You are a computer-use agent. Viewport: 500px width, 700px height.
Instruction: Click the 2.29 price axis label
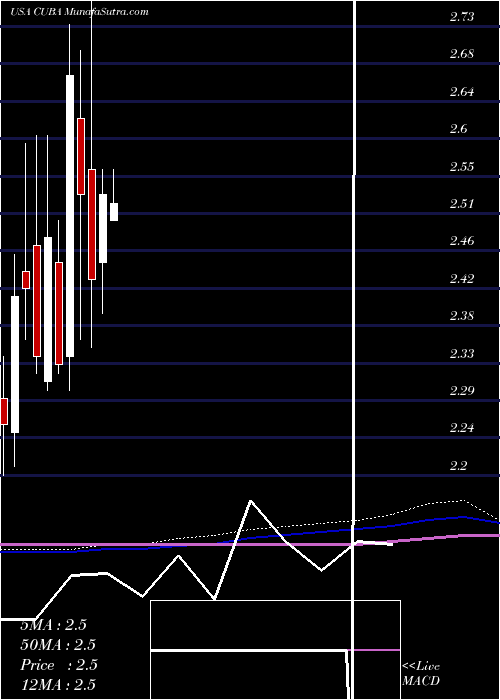462,391
